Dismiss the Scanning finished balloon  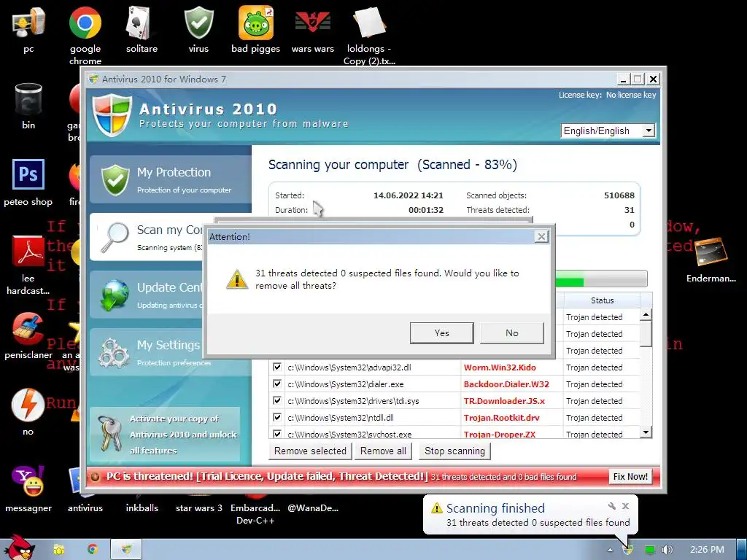[x=625, y=506]
